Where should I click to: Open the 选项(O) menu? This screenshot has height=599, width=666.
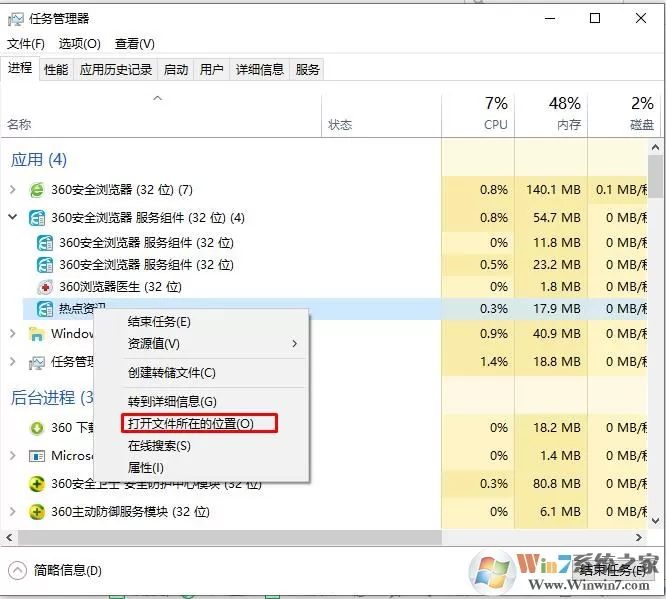79,44
